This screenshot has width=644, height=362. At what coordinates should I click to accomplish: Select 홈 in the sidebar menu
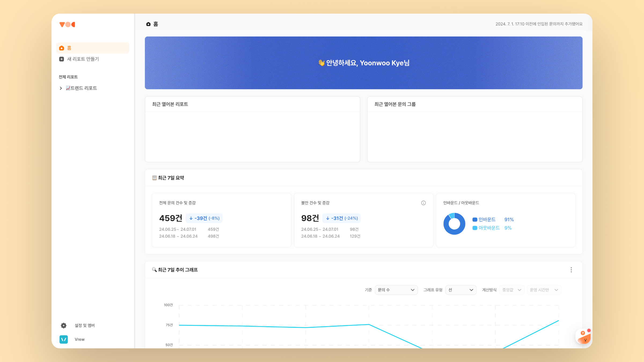(69, 48)
